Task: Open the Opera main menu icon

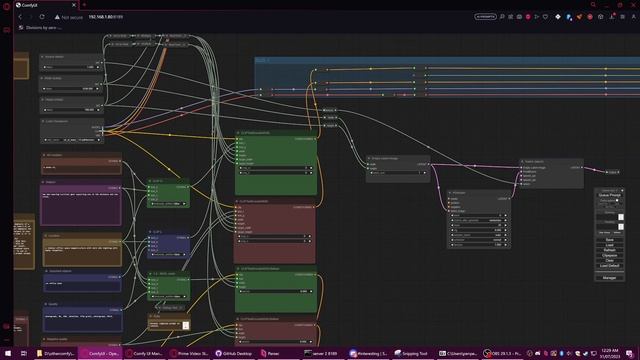Action: click(x=6, y=6)
